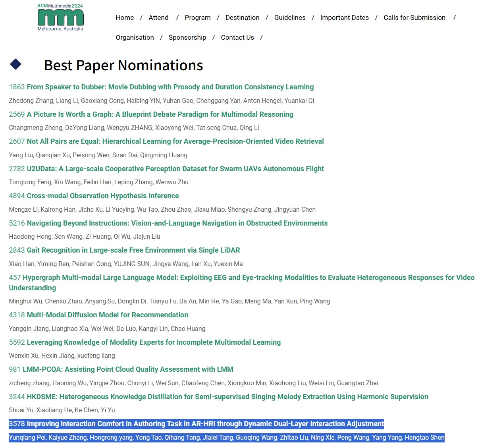The image size is (478, 448).
Task: Click highlighted authors line starting Yunqiang Pei
Action: coord(227,438)
